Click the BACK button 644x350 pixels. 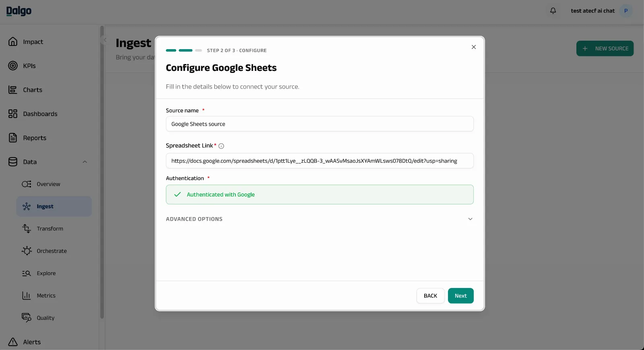[430, 296]
